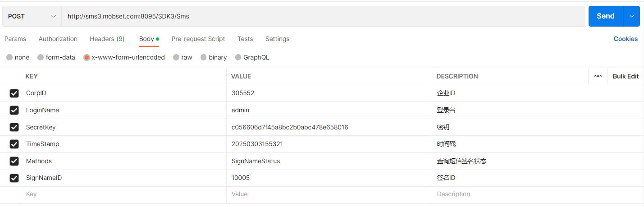Viewport: 644px width, 207px height.
Task: Click the Send request button
Action: click(x=605, y=16)
